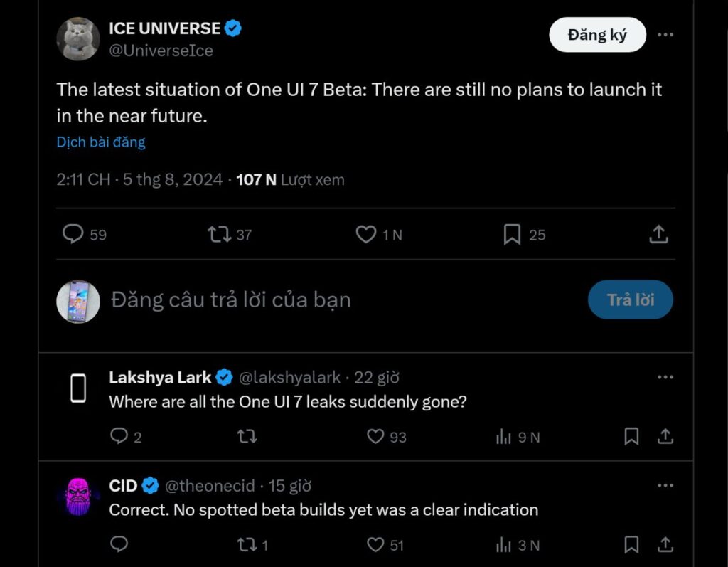728x567 pixels.
Task: Repost Lakshya Lark's reply
Action: click(247, 436)
